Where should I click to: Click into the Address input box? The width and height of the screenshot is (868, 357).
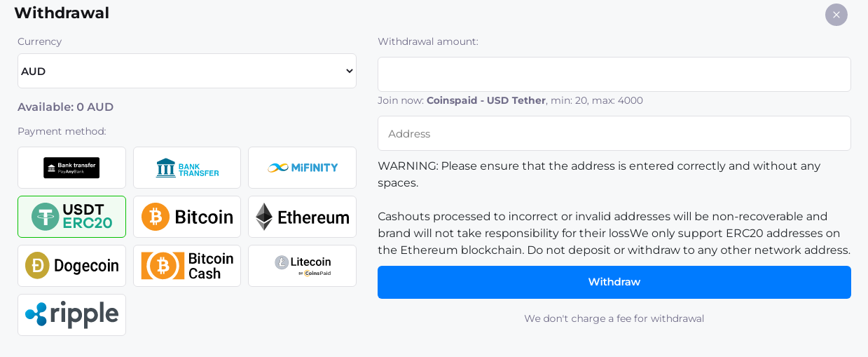pos(614,133)
